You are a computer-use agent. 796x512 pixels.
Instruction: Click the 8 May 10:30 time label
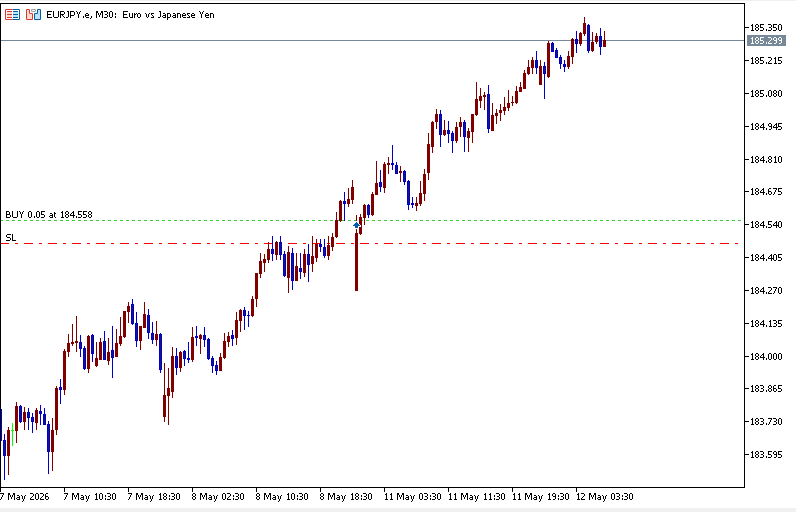(x=282, y=496)
